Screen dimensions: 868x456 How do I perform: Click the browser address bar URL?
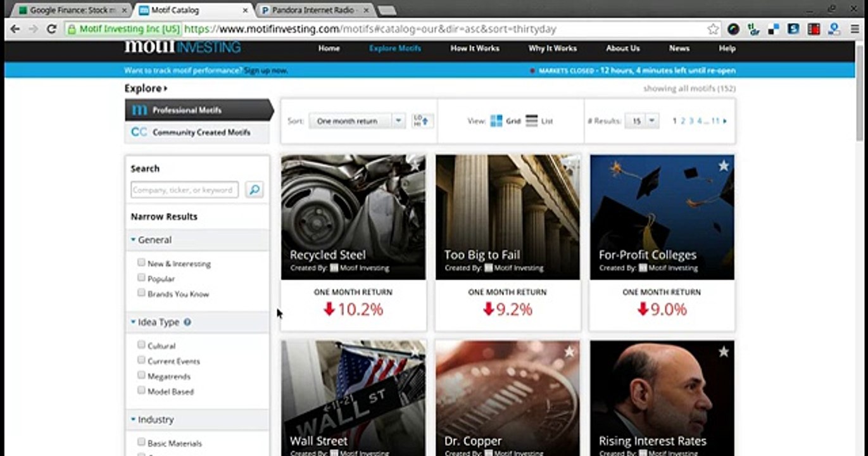click(x=370, y=29)
